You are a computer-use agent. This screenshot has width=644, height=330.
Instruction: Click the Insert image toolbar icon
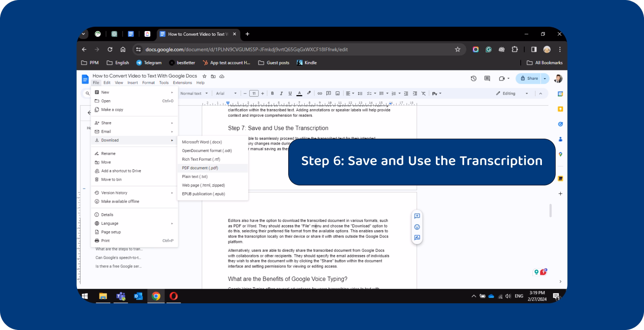point(337,93)
